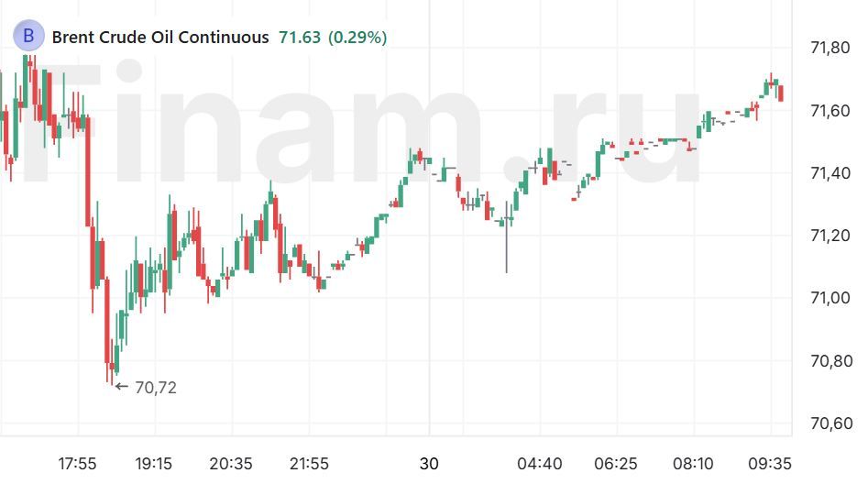
Task: Click the 04:40 time axis label
Action: point(540,464)
